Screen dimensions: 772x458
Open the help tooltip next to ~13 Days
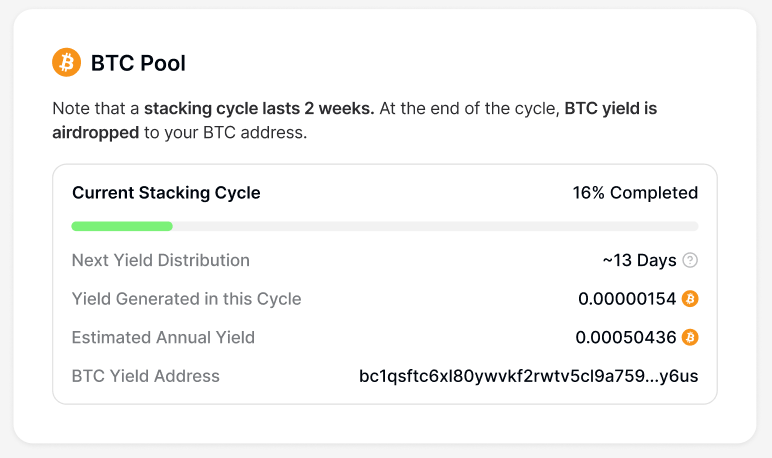pos(690,260)
